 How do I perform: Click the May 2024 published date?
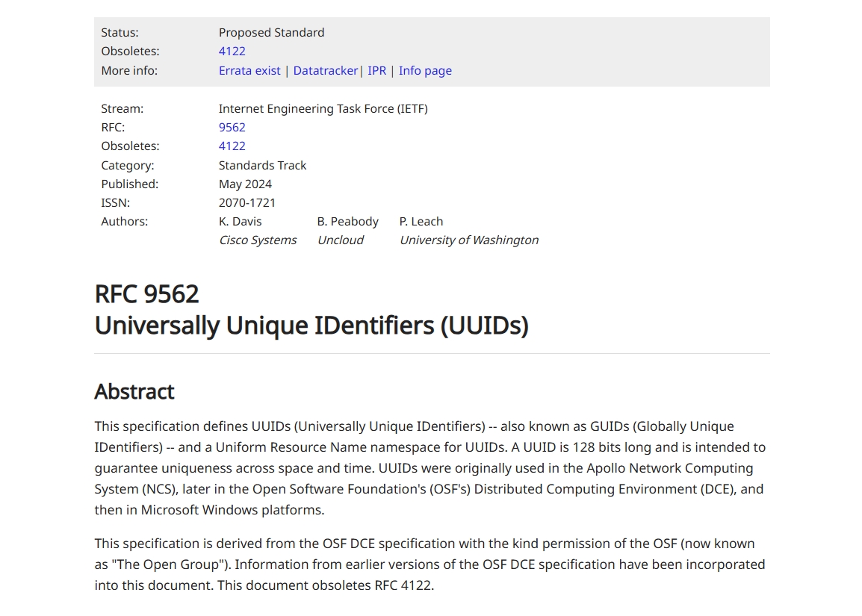(x=245, y=184)
